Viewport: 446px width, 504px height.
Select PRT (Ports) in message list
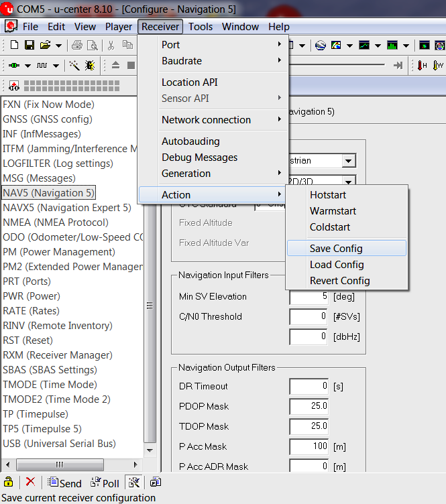click(27, 281)
